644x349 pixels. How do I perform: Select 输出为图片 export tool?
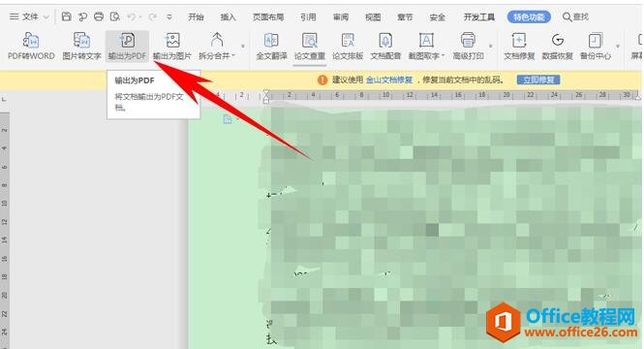172,47
